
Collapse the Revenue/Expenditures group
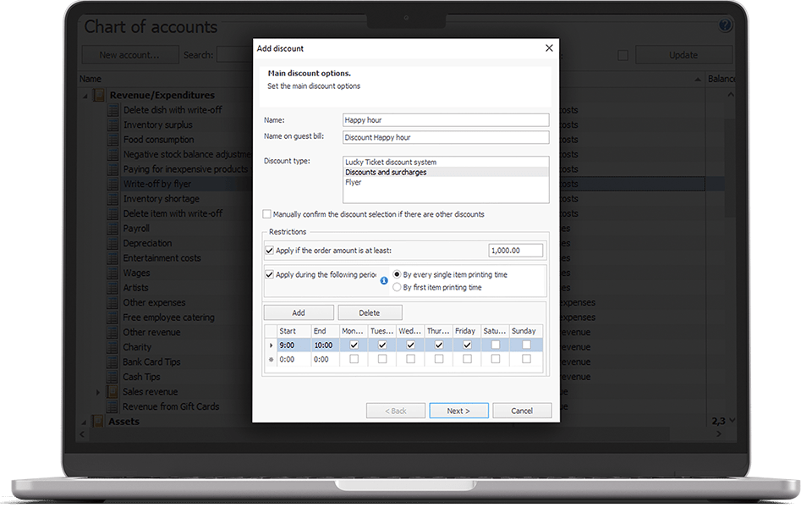[x=85, y=95]
